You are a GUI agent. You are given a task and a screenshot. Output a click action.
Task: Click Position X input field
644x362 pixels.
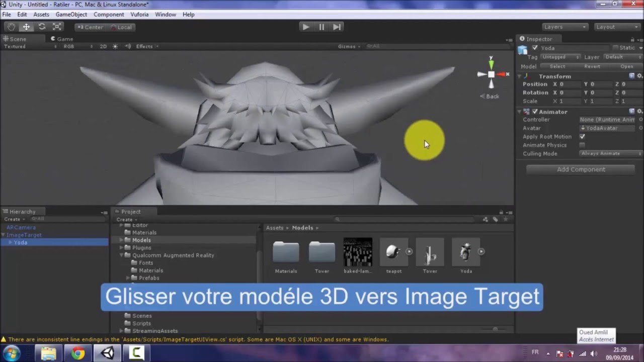(570, 84)
